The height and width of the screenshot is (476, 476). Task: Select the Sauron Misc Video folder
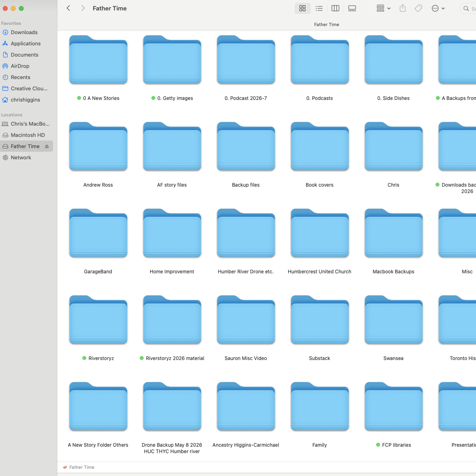point(246,319)
